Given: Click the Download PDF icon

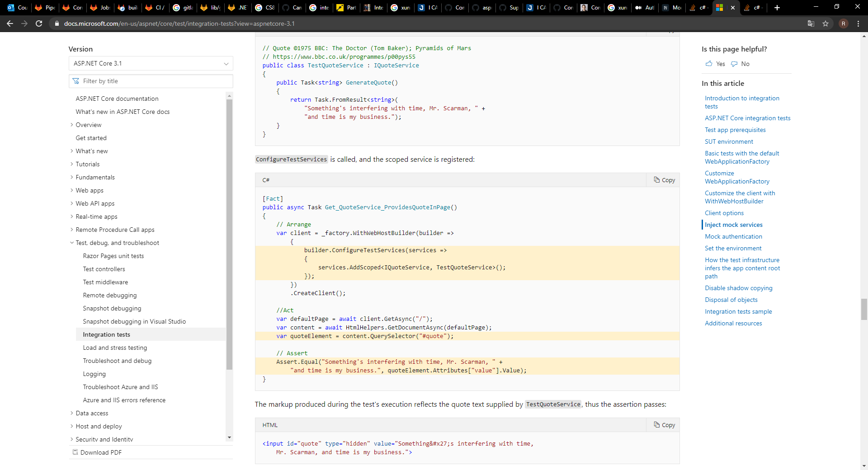Looking at the screenshot, I should [75, 452].
